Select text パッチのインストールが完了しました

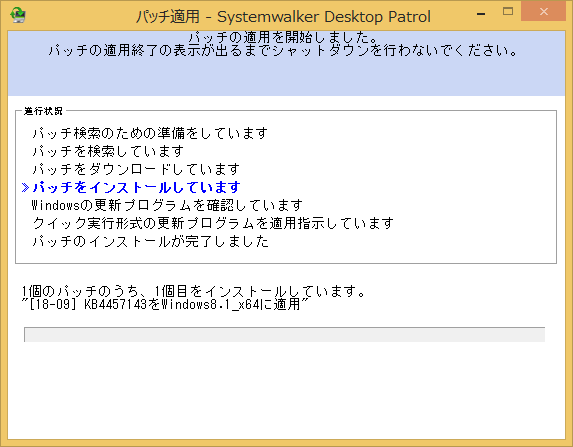pos(150,241)
